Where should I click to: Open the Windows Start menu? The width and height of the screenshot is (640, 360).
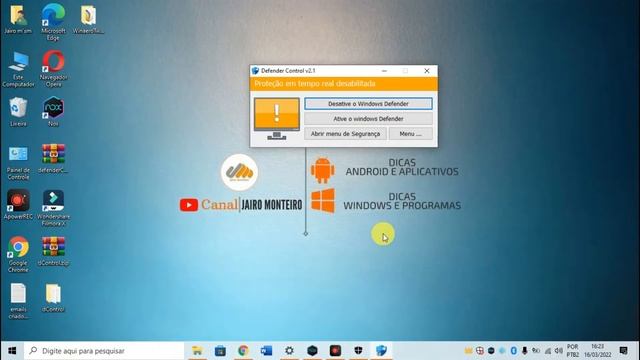[12, 351]
